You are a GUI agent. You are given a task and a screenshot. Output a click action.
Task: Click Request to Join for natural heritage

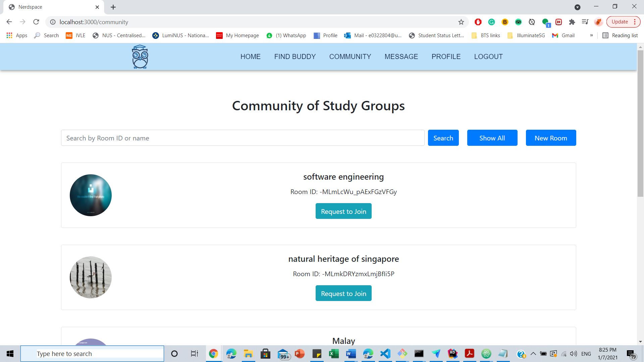click(344, 293)
